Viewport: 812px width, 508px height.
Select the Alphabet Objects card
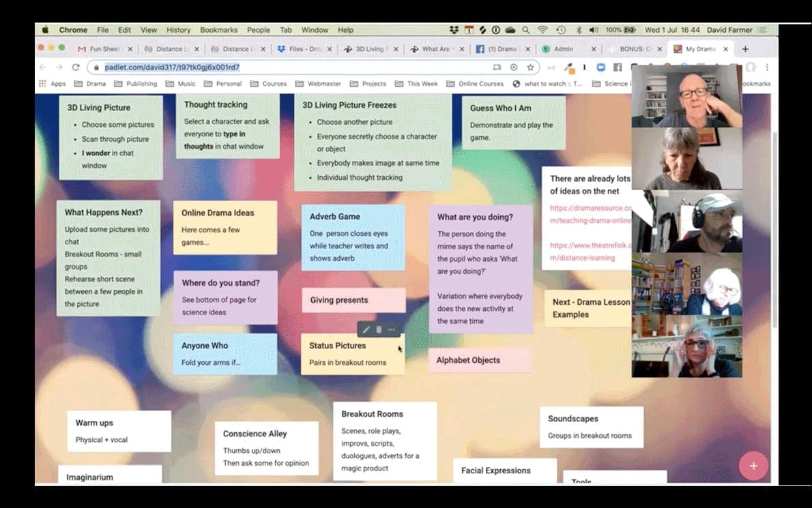480,360
